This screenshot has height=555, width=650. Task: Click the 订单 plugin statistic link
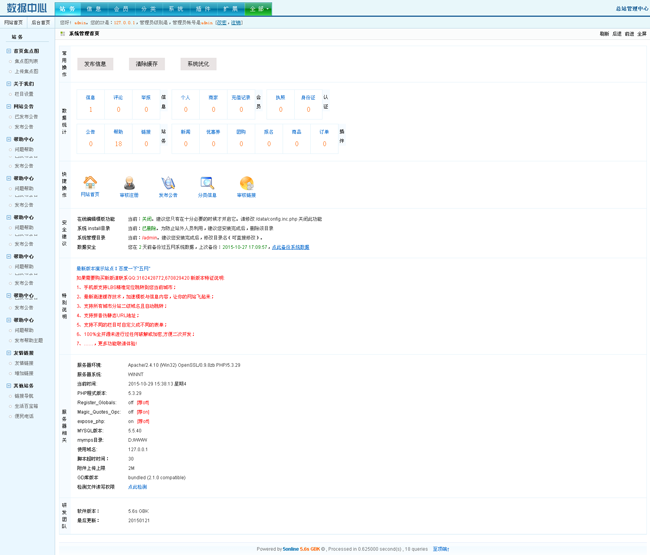[x=324, y=132]
